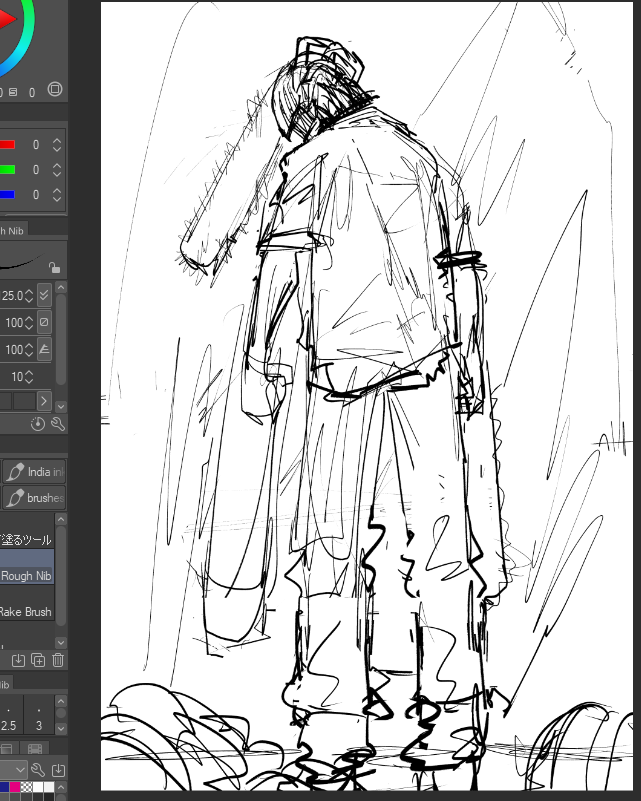Click the S saturation value field

pyautogui.click(x=32, y=92)
